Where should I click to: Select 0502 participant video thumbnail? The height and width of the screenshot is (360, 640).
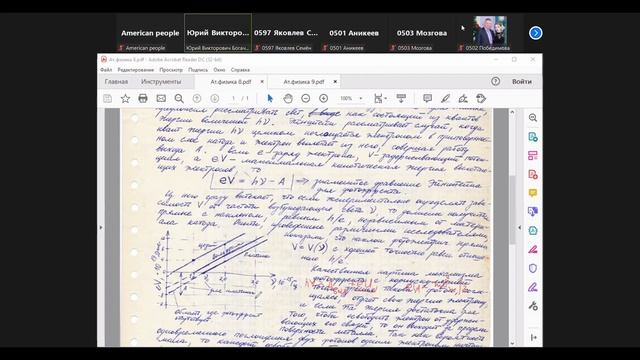(489, 33)
